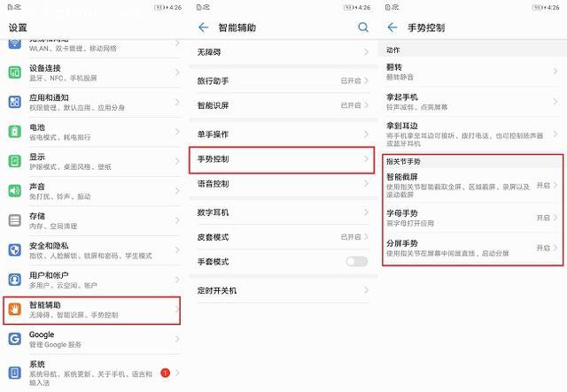
Task: Open 无障碍 chevron arrow
Action: point(366,52)
